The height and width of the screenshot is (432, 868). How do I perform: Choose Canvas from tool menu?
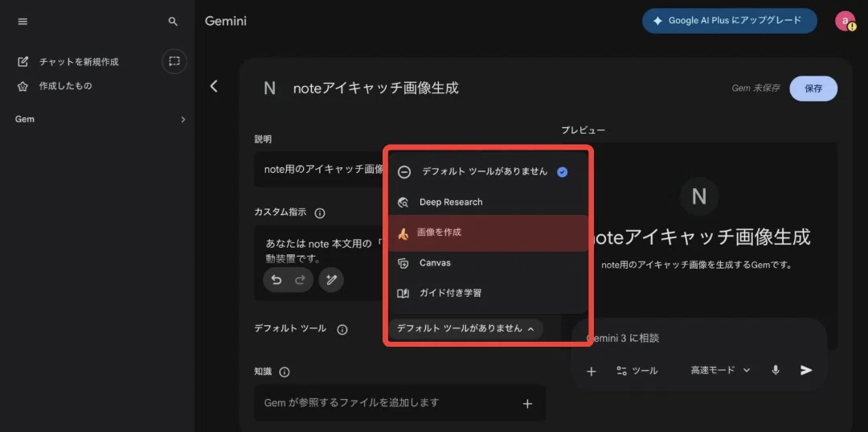[x=488, y=263]
